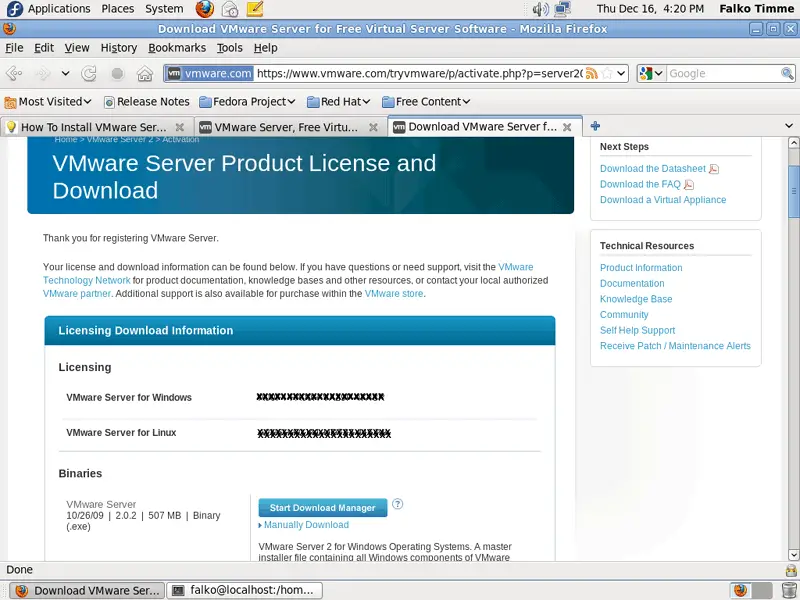
Task: Stop loading the page
Action: pos(117,73)
